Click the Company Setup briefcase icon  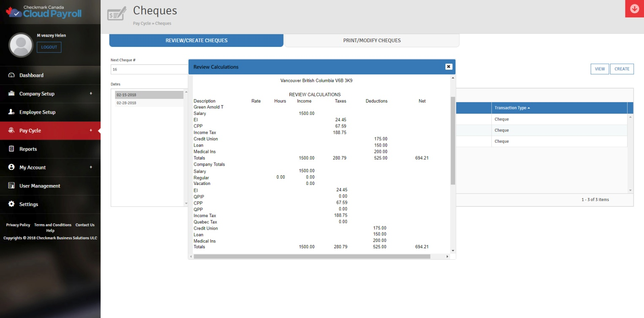[x=11, y=94]
